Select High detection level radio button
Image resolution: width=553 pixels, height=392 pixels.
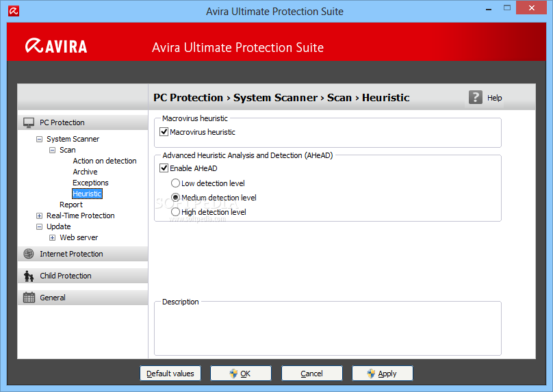click(175, 212)
